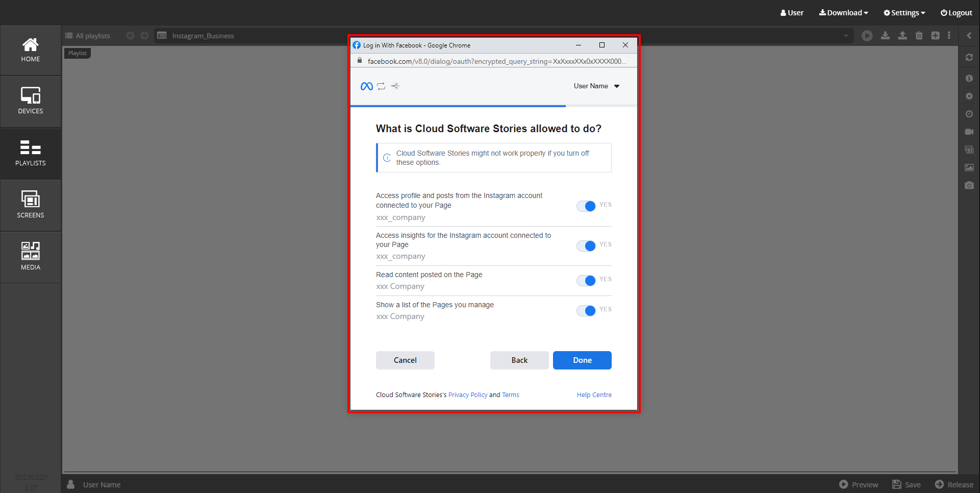Click the clock schedule icon
Viewport: 980px width, 493px height.
(x=969, y=114)
